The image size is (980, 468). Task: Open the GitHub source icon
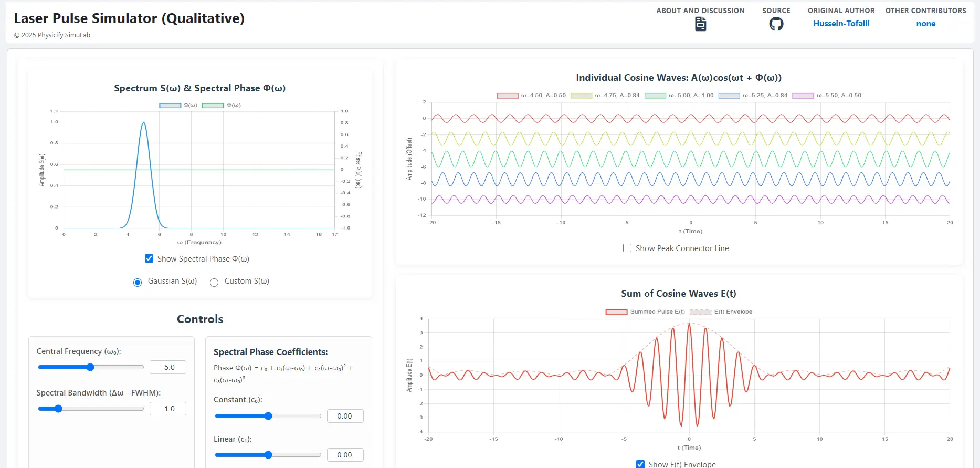pos(776,24)
